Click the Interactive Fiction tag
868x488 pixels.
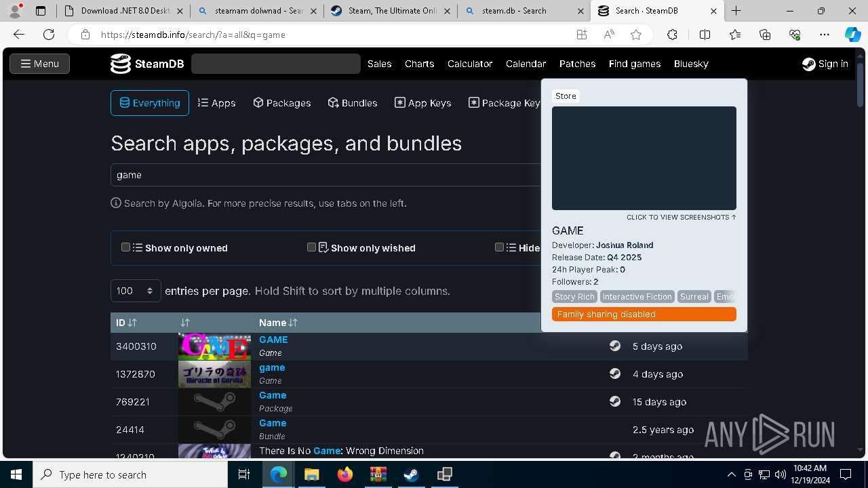(637, 297)
